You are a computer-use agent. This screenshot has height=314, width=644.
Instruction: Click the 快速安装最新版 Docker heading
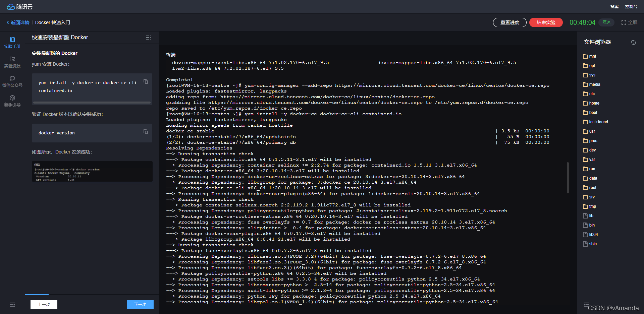click(x=60, y=38)
